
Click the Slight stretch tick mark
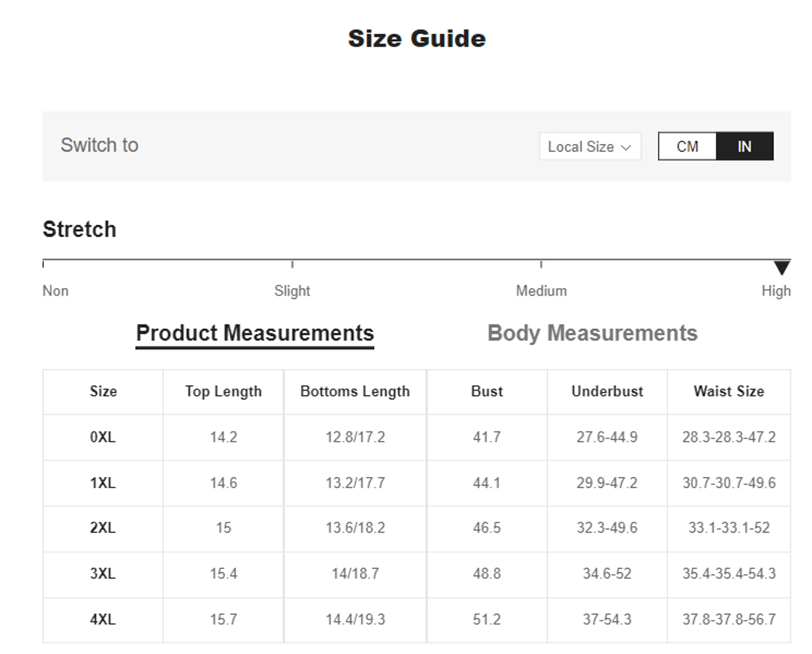pyautogui.click(x=292, y=264)
